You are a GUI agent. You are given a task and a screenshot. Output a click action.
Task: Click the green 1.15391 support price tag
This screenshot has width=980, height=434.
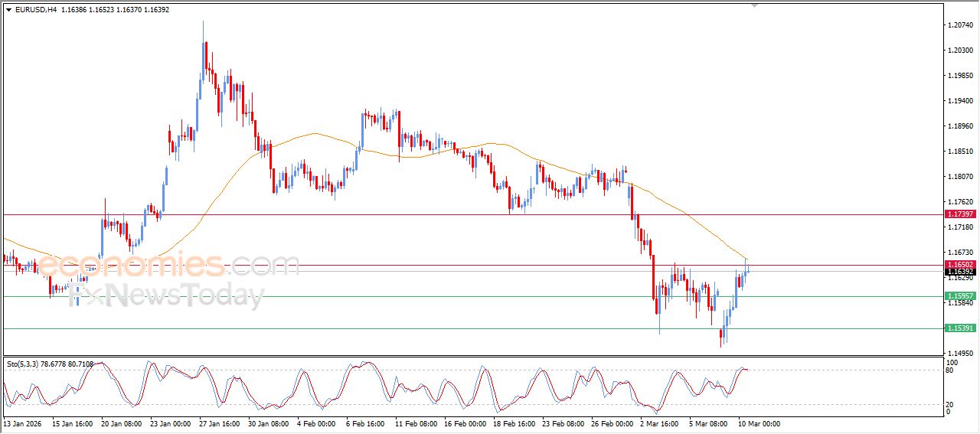tap(959, 328)
